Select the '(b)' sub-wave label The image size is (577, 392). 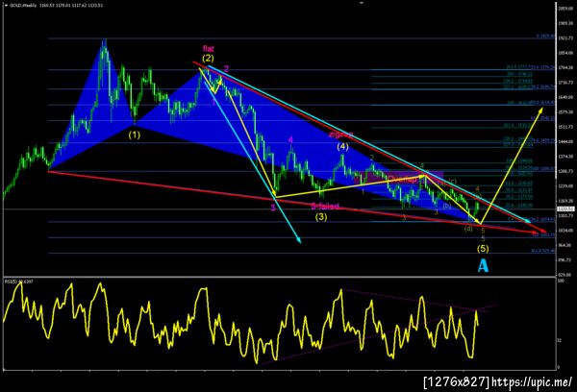pyautogui.click(x=447, y=206)
